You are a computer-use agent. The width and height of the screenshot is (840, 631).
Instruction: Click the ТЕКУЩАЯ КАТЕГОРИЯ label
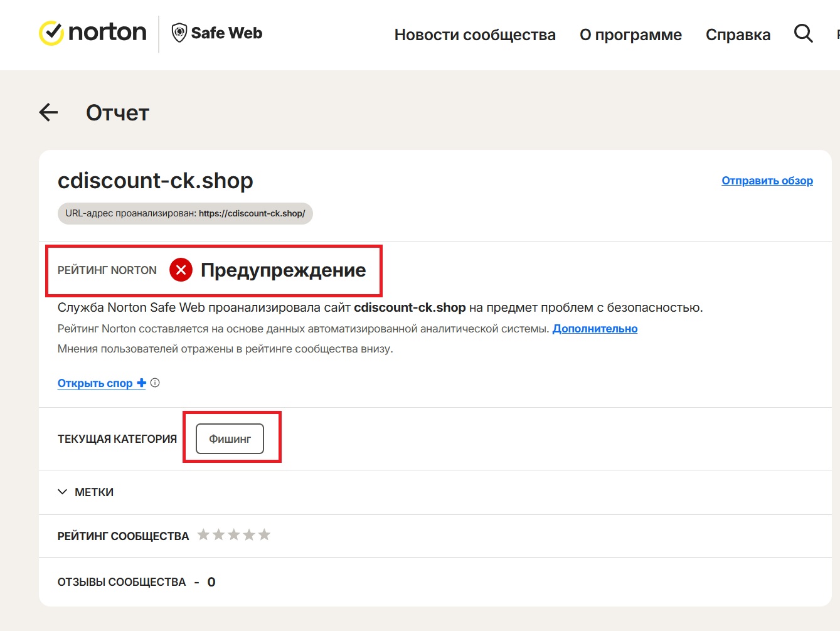click(117, 439)
